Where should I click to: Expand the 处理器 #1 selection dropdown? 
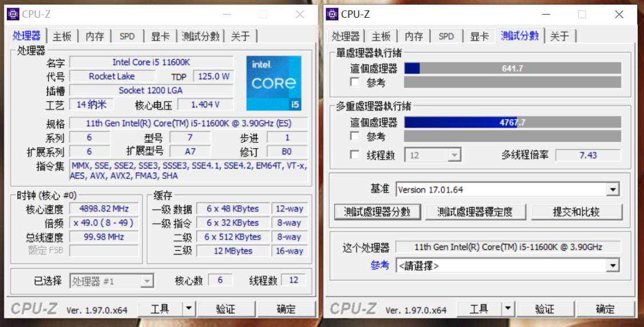pos(147,281)
